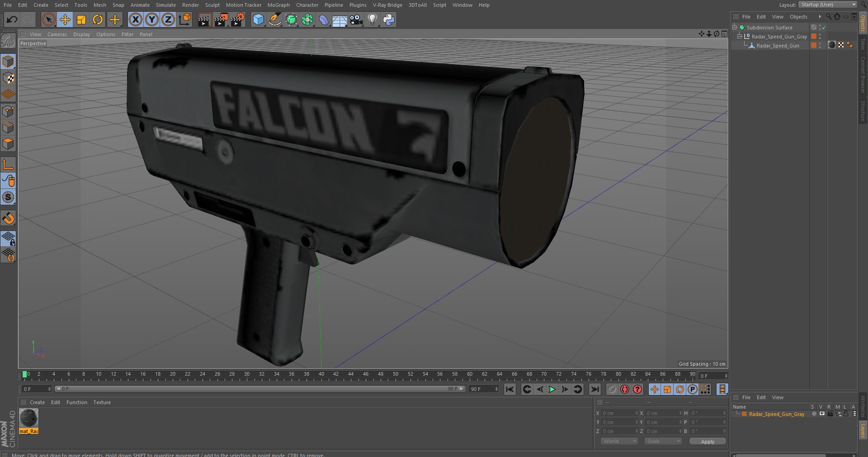This screenshot has width=868, height=457.
Task: Toggle Subdivision Surface green enable checkmark
Action: tap(824, 28)
